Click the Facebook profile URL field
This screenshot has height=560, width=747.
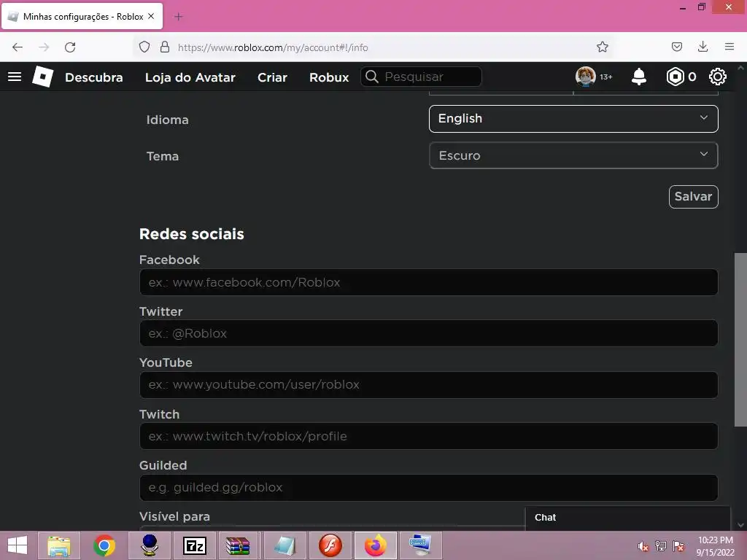428,282
